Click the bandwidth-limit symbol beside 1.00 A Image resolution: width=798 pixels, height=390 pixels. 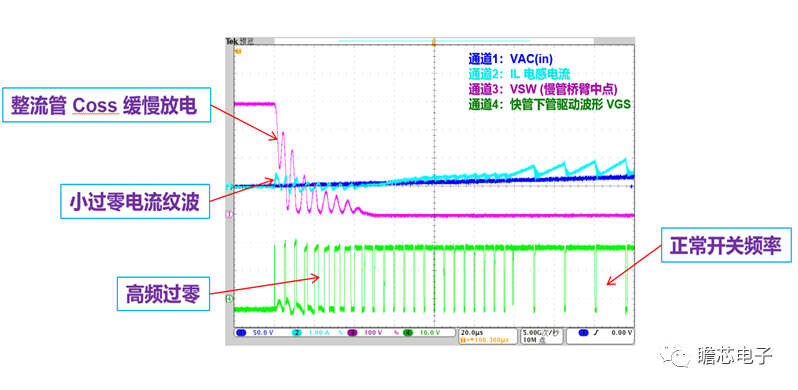340,332
